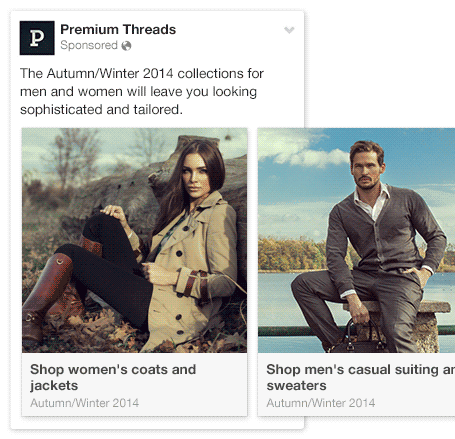Click Autumn/Winter 2014 under women's coats

(85, 403)
